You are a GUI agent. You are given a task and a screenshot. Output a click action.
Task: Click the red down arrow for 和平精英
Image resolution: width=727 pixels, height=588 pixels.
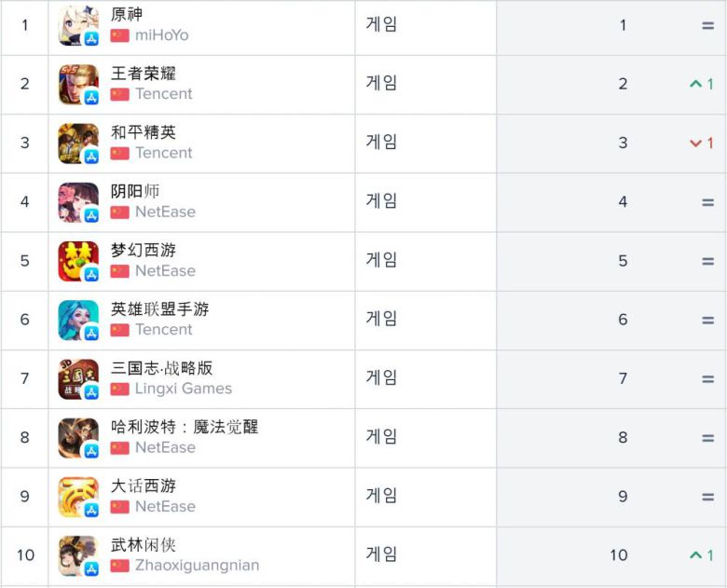click(695, 143)
